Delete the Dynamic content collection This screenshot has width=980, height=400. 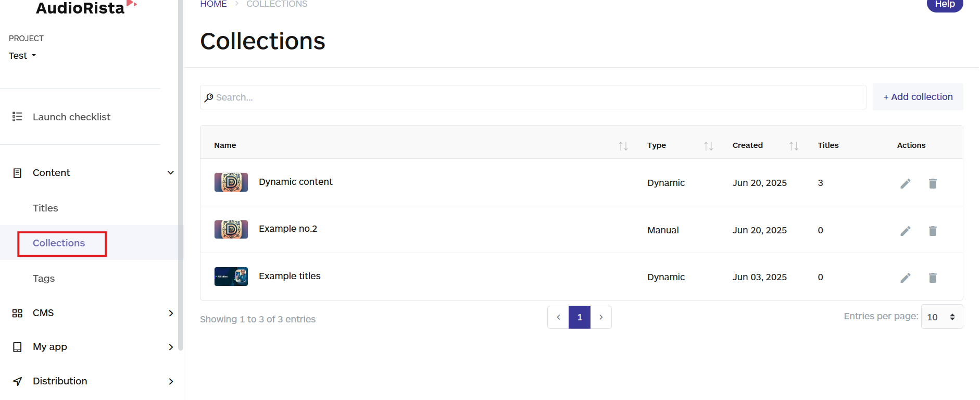[x=933, y=183]
